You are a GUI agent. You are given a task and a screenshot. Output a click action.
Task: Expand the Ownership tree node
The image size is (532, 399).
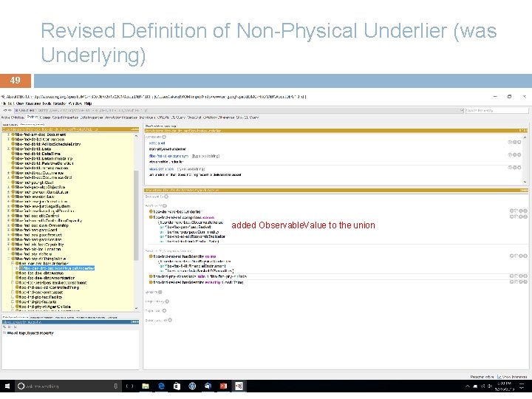coord(8,225)
